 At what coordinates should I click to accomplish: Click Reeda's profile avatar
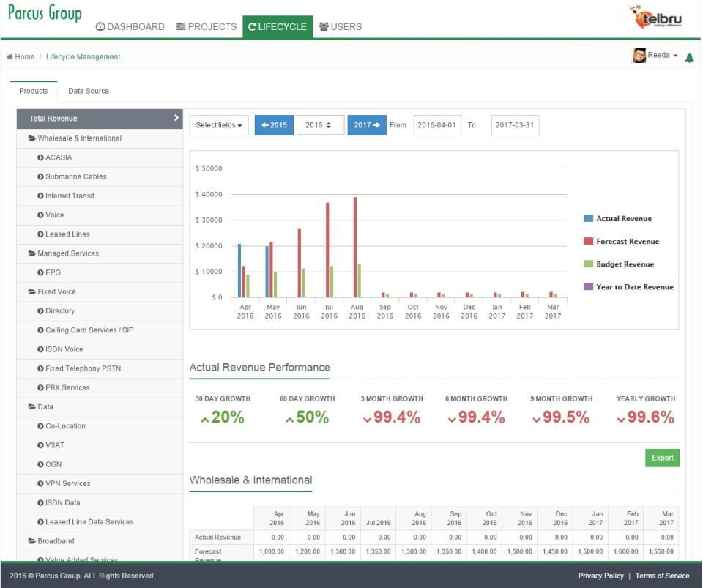pyautogui.click(x=639, y=55)
